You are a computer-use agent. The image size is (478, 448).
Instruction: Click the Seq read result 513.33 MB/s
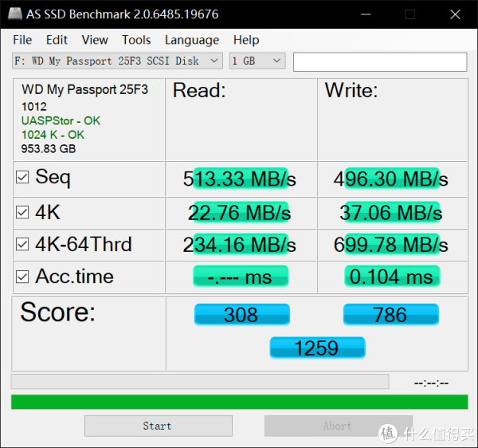click(x=240, y=179)
